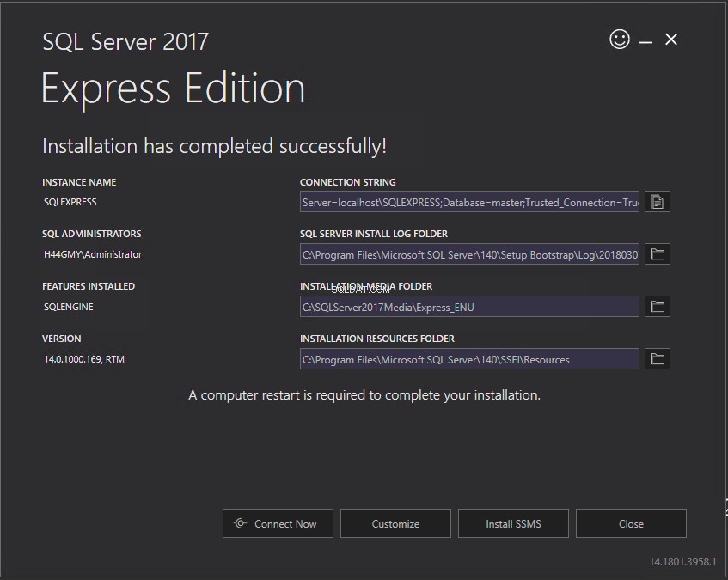Select the H44GMY\Administrator text
728x580 pixels.
pyautogui.click(x=92, y=254)
